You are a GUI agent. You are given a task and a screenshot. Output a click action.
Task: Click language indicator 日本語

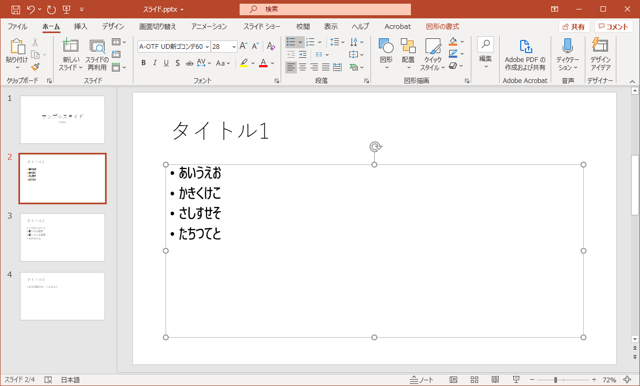[x=70, y=380]
